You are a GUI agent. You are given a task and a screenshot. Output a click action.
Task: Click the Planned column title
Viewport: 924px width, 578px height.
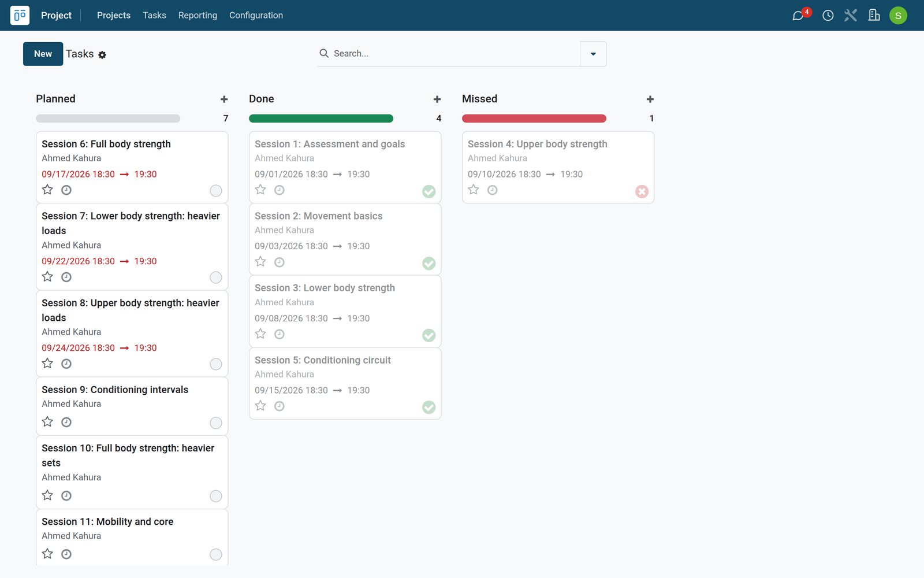[55, 99]
